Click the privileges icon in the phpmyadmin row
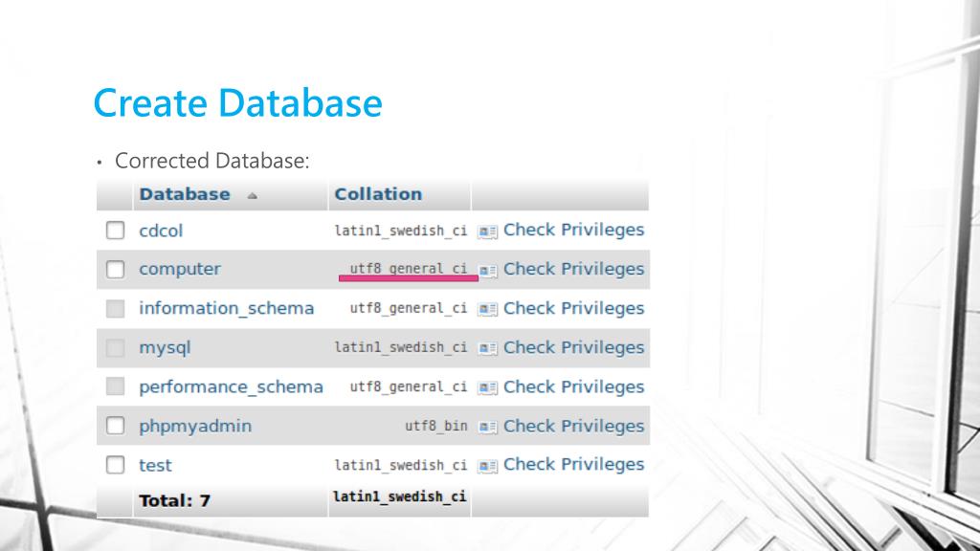 487,428
